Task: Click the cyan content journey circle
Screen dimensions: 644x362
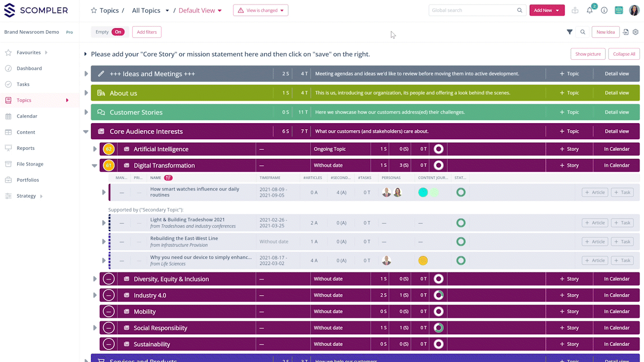Action: pyautogui.click(x=423, y=193)
